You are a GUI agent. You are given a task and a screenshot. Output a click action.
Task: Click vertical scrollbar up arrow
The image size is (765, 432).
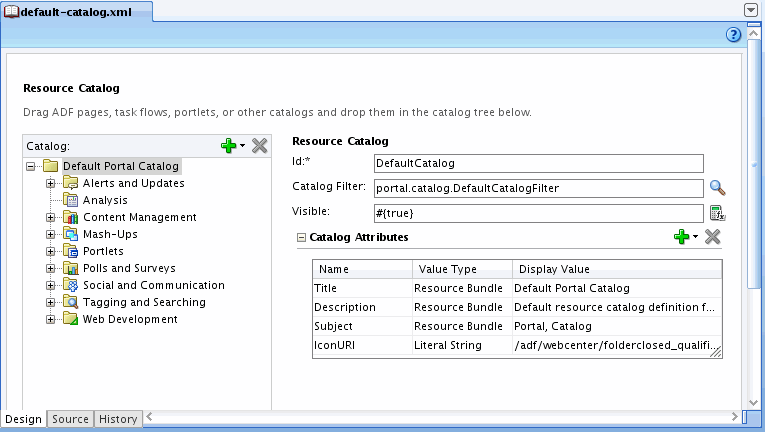tap(754, 34)
